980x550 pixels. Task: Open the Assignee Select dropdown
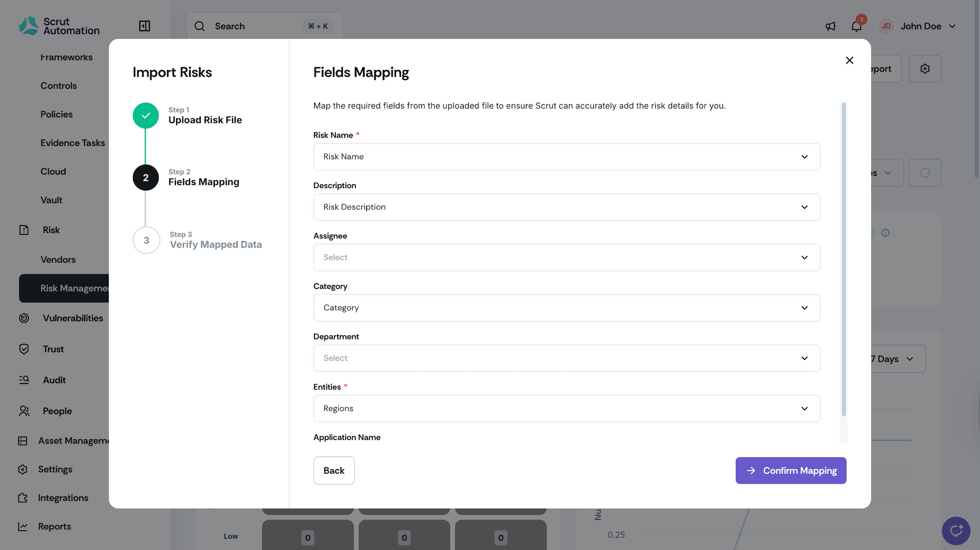click(x=567, y=258)
